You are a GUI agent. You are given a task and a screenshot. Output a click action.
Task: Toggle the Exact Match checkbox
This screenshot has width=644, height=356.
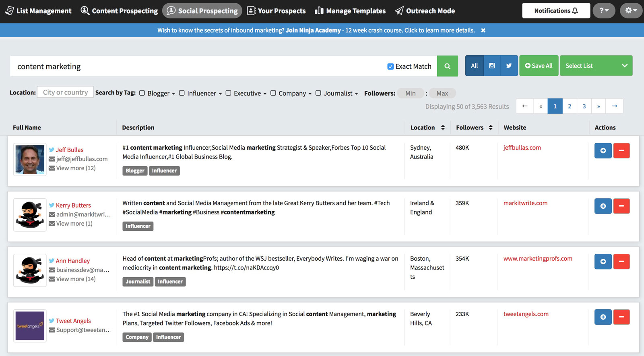click(x=390, y=66)
